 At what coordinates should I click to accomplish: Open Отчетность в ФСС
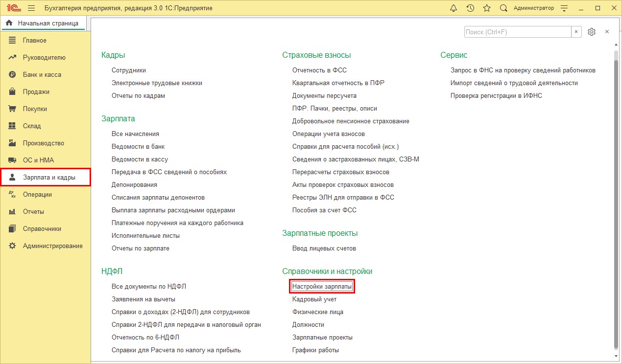click(319, 70)
